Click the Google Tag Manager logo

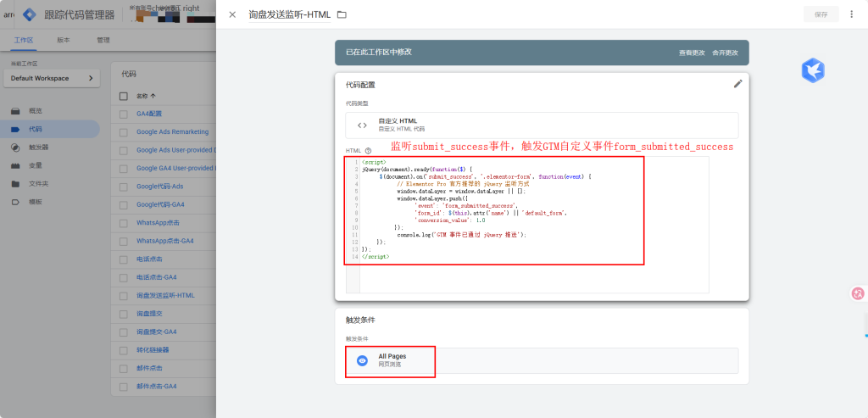30,14
